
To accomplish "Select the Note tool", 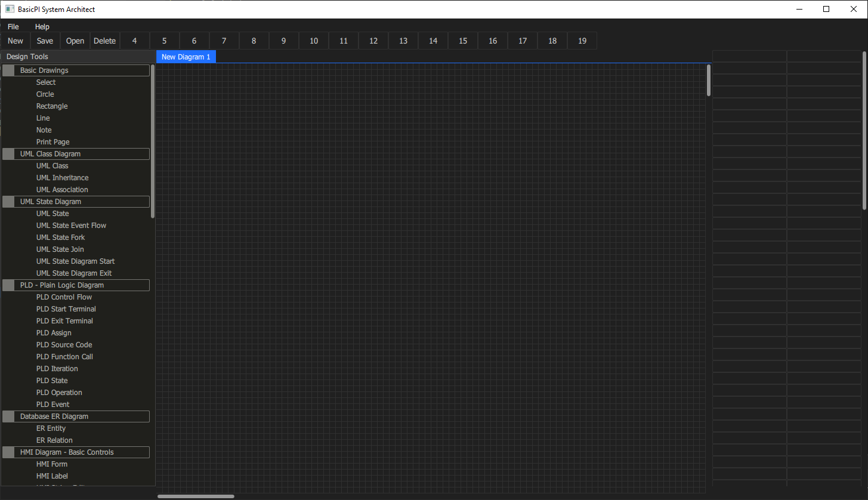I will [x=44, y=130].
